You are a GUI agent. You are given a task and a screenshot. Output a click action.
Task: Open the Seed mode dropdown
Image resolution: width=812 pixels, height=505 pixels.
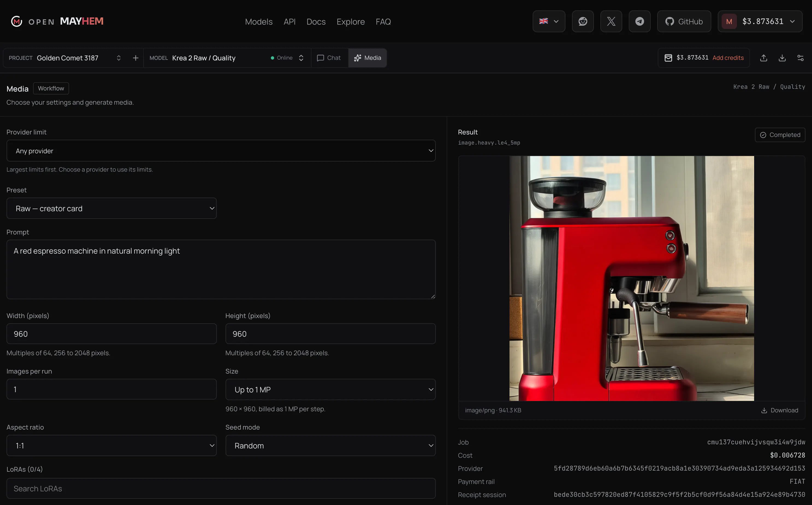(330, 445)
